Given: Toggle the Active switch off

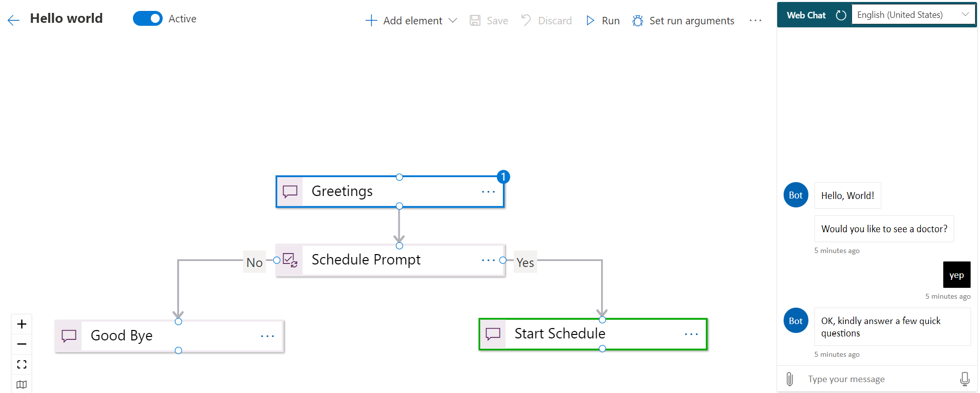Looking at the screenshot, I should coord(148,18).
